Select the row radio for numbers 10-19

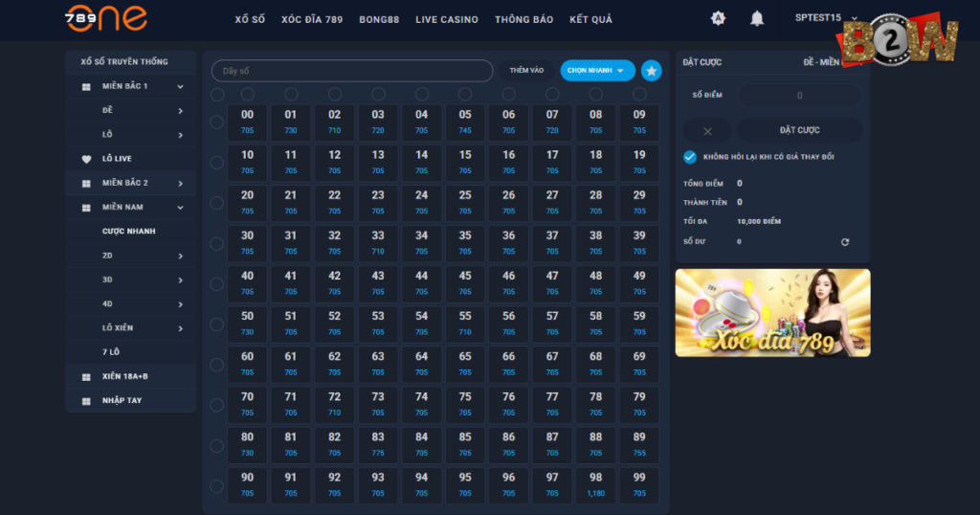tap(217, 163)
